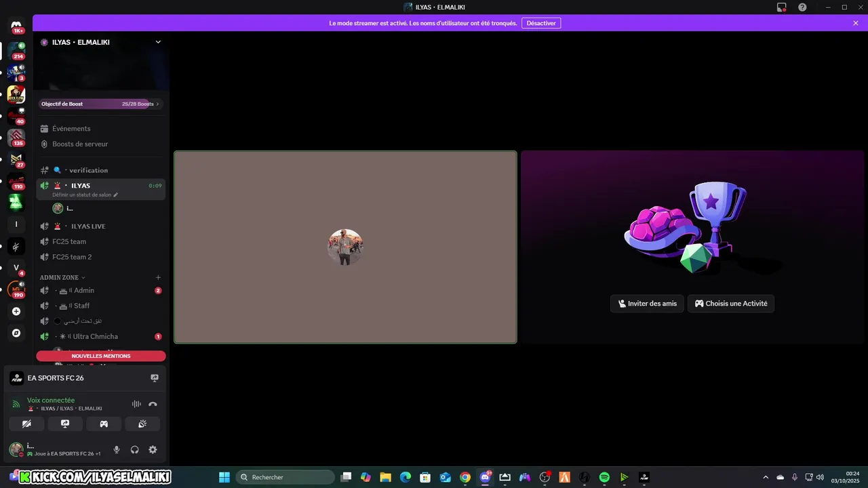Add a channel to ADMIN ZONE with plus
868x488 pixels.
(x=158, y=277)
